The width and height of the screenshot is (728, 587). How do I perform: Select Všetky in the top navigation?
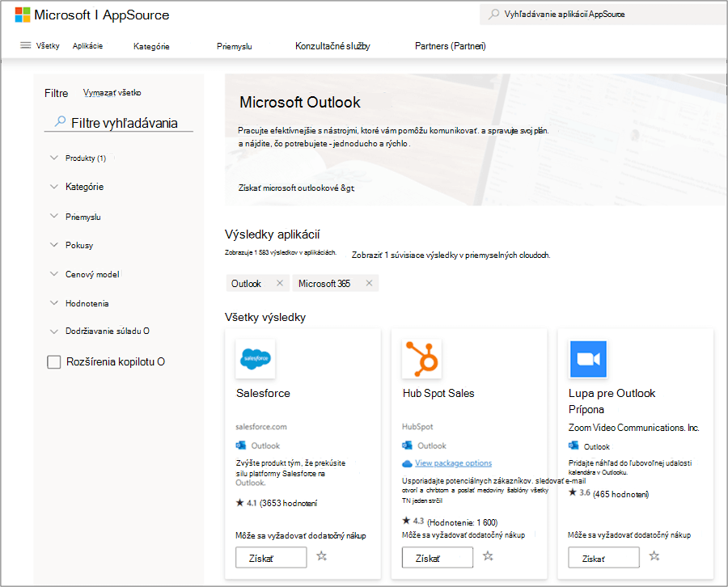click(48, 45)
